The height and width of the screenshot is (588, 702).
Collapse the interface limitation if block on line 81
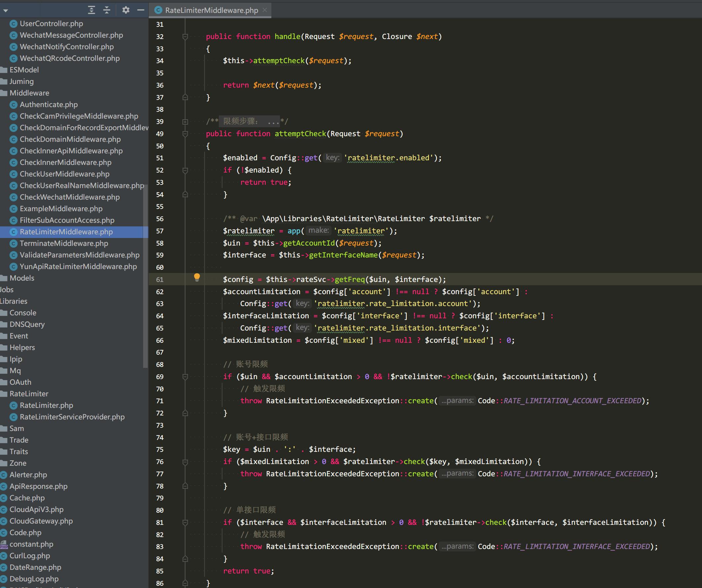tap(185, 523)
